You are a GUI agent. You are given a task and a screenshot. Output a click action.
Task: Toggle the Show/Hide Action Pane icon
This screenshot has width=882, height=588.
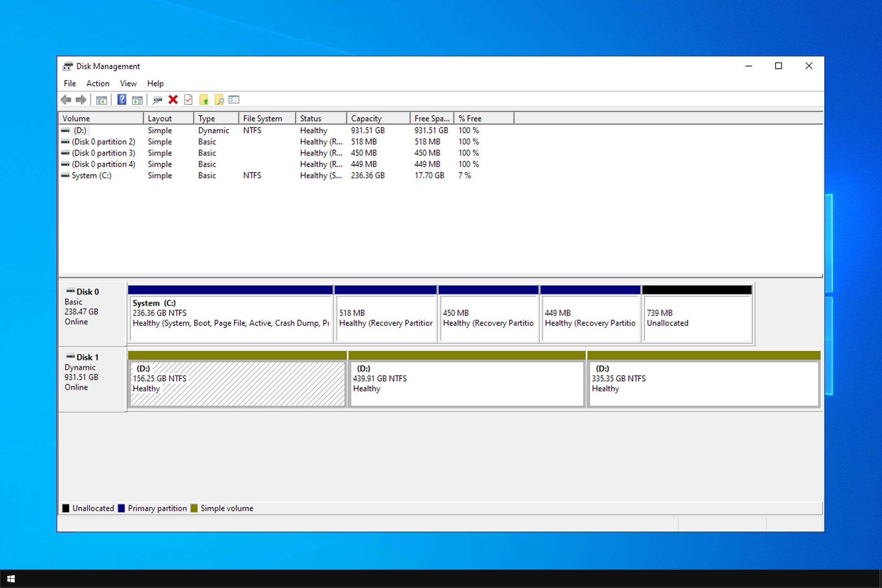tap(137, 100)
